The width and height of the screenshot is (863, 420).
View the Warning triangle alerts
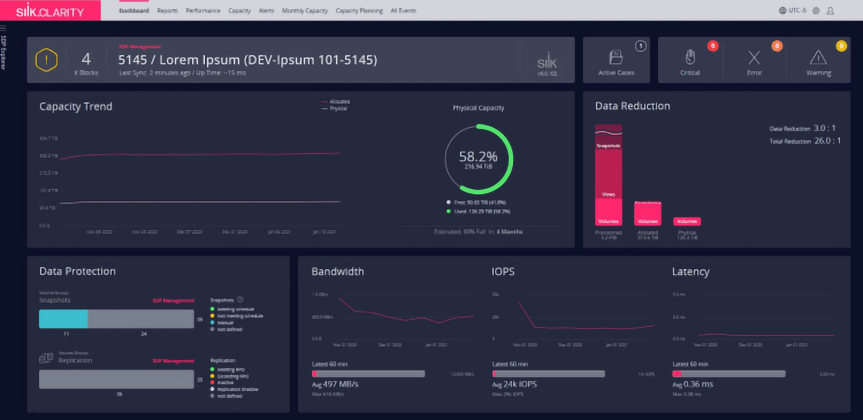pyautogui.click(x=818, y=57)
